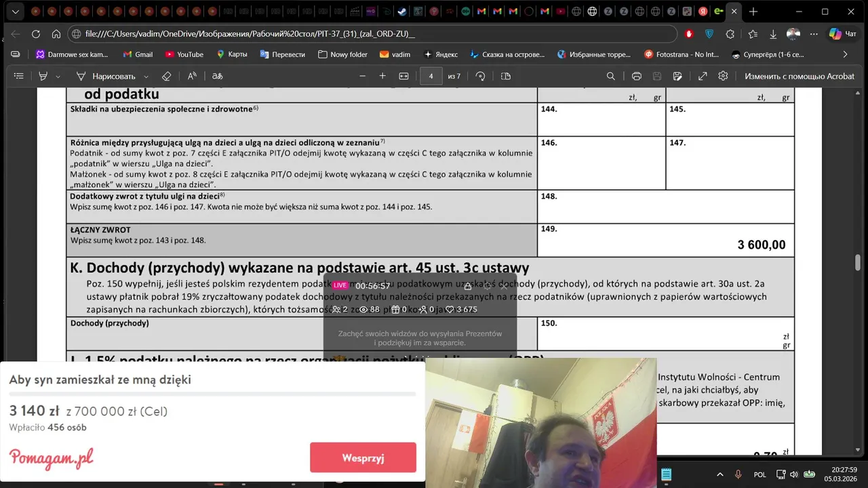The image size is (868, 488).
Task: Open the translate document icon
Action: pos(218,77)
